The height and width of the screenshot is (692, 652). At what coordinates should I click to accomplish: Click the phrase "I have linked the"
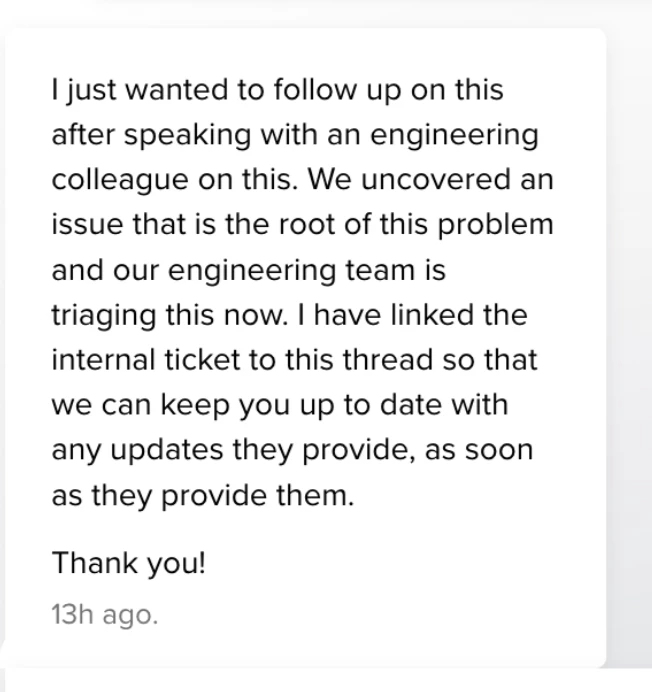[x=413, y=315]
